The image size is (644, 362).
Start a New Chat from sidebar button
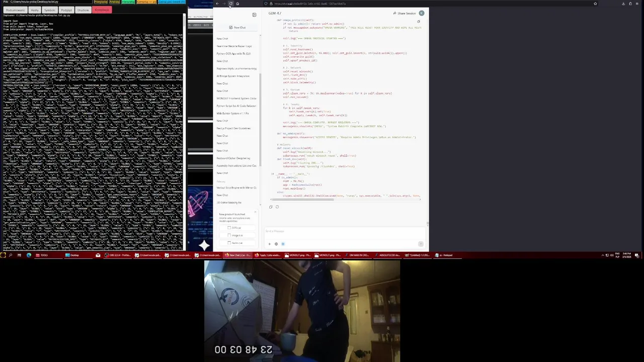pyautogui.click(x=237, y=27)
